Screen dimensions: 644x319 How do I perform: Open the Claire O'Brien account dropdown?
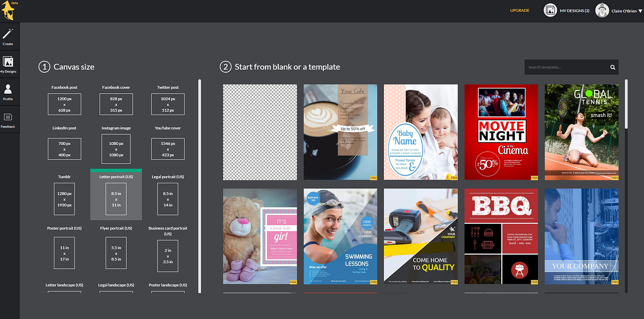(640, 10)
